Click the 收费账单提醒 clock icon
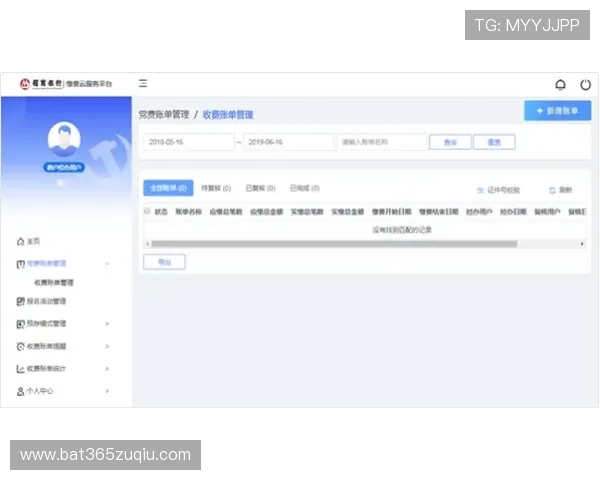The image size is (600, 480). 20,346
